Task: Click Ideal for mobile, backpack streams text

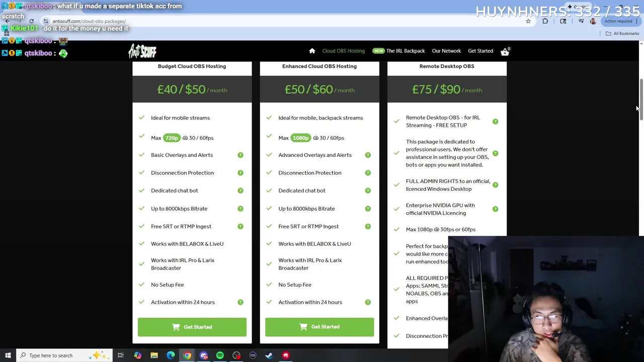Action: [x=320, y=118]
